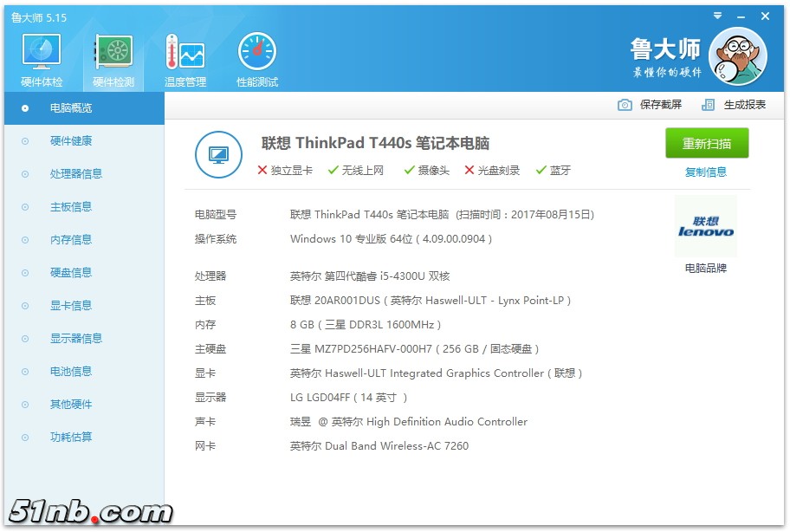Click the green 重新扫描 button

coord(706,143)
